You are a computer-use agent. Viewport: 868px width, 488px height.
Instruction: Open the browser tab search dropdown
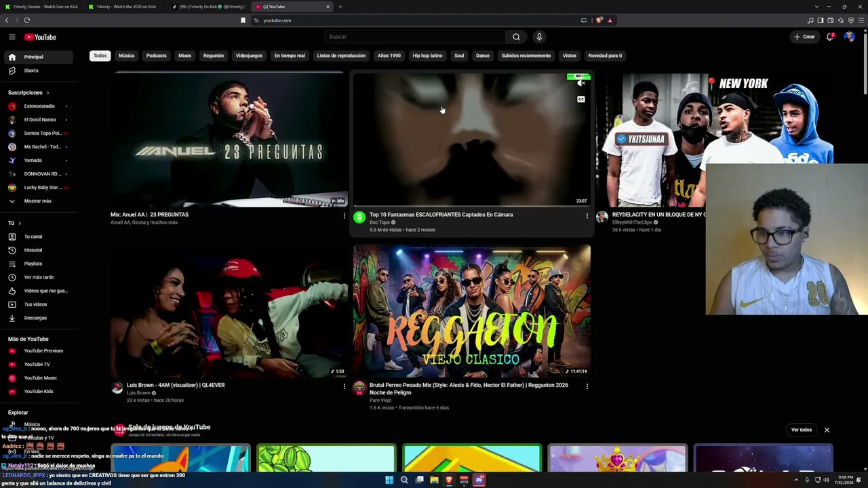point(817,7)
